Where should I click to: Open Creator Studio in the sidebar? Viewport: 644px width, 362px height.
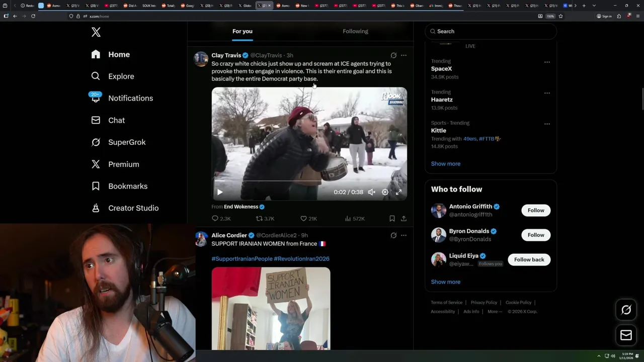(x=124, y=208)
